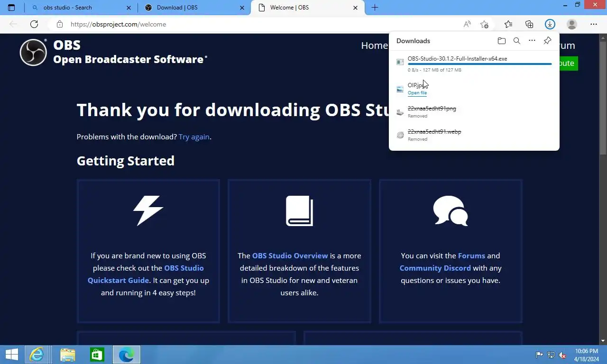The image size is (607, 364).
Task: Click the OIP.jpg file icon
Action: (x=400, y=89)
